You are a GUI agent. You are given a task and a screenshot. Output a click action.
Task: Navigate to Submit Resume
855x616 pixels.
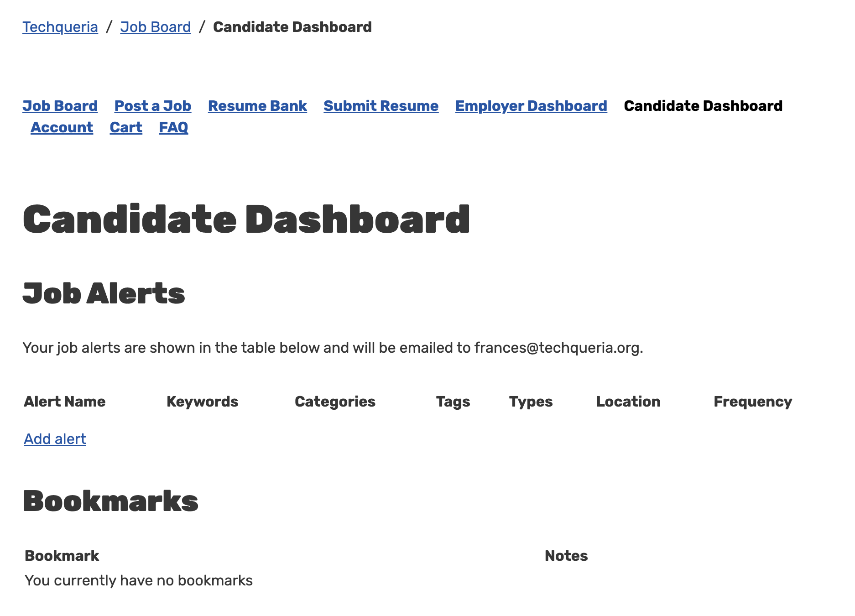pos(381,106)
